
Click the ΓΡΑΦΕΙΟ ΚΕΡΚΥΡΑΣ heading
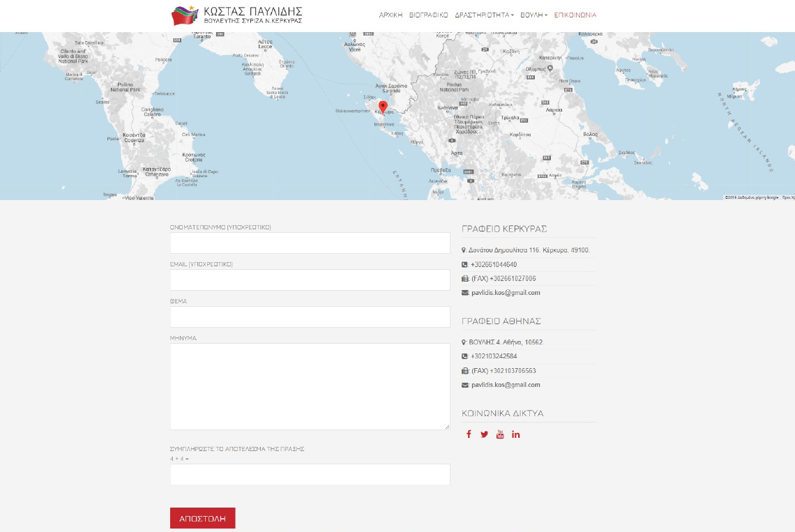(504, 229)
